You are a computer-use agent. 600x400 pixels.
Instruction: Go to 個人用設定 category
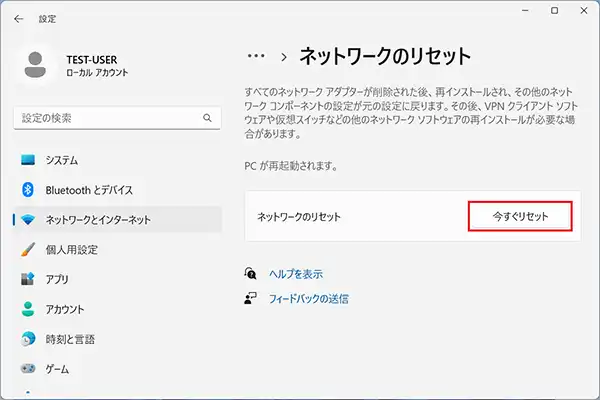(117, 250)
